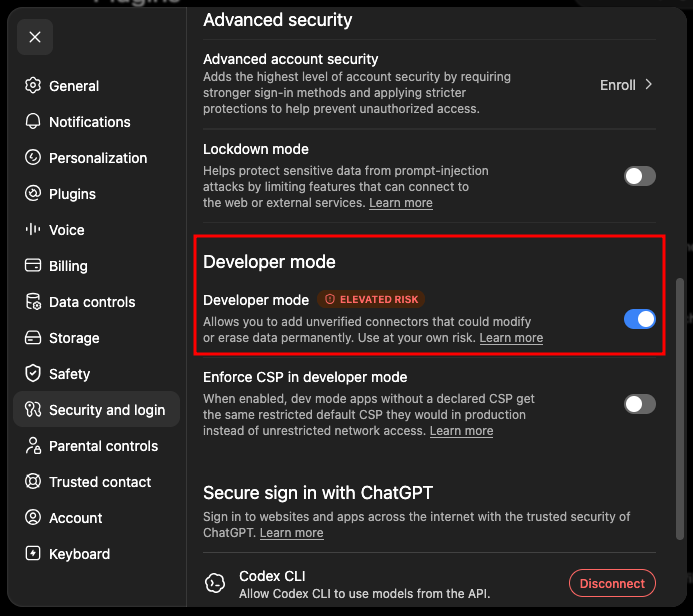Viewport: 693px width, 616px height.
Task: Click the settings panel vertical scrollbar
Action: point(680,409)
